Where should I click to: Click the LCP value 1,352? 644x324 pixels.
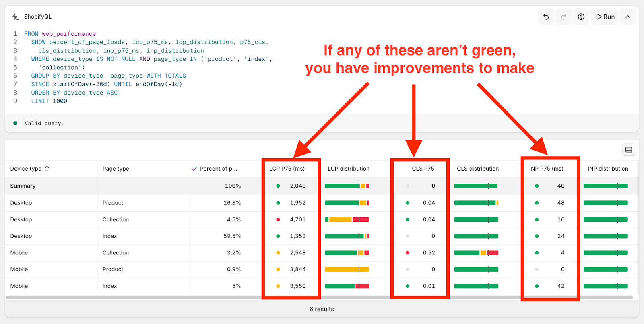click(298, 236)
